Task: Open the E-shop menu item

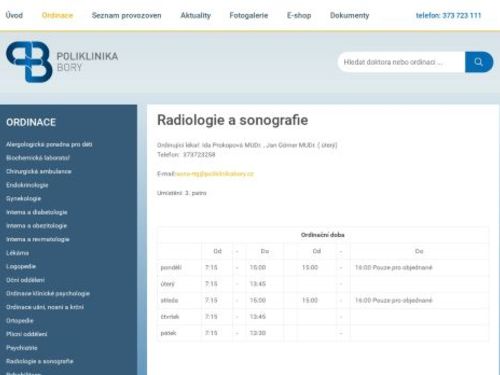Action: 299,15
